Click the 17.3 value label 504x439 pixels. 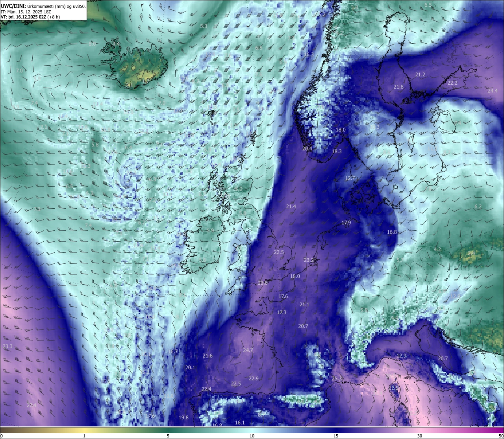(282, 313)
